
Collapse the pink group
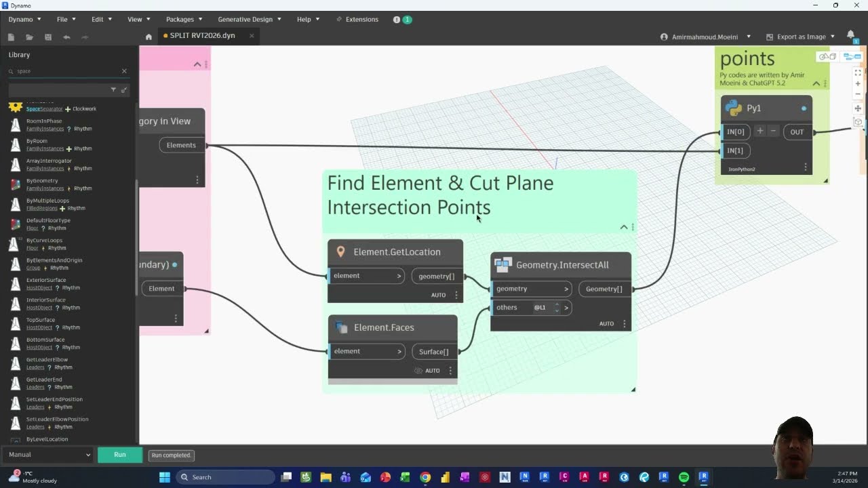pyautogui.click(x=197, y=64)
